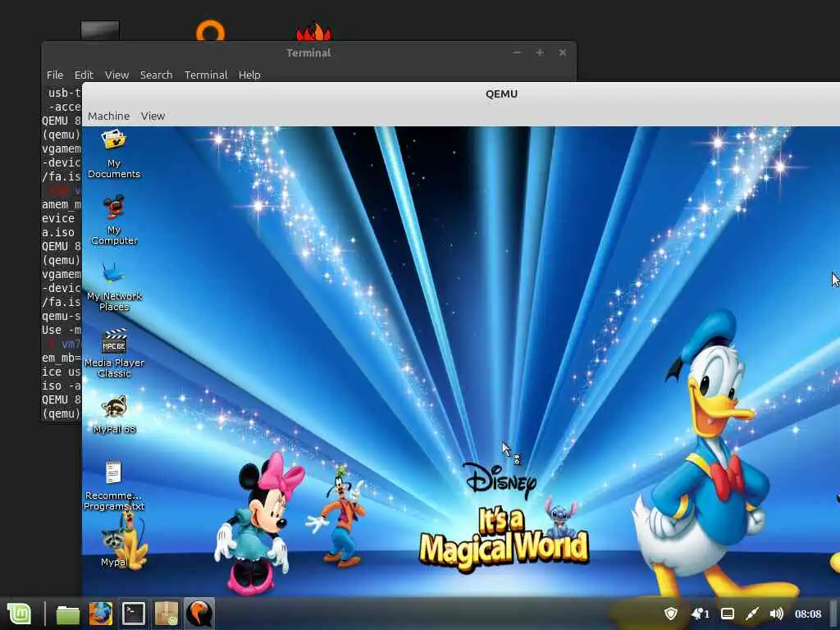The height and width of the screenshot is (630, 840).
Task: Switch to Terminal in taskbar
Action: click(x=134, y=614)
